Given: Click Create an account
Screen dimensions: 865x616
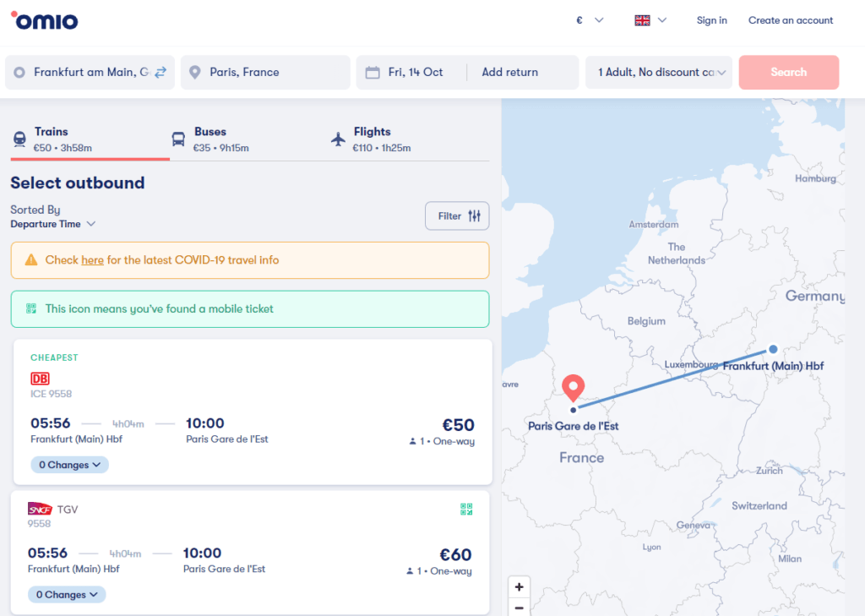Looking at the screenshot, I should point(791,20).
